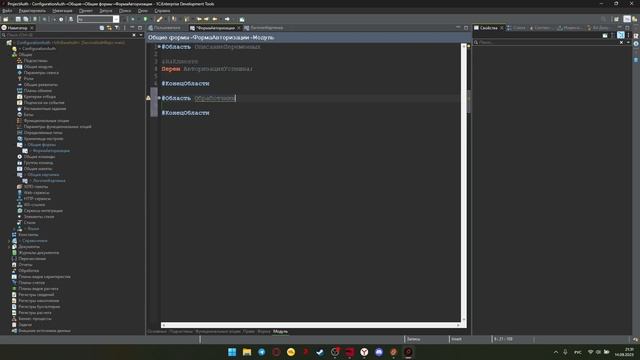Viewport: 640px width, 360px height.
Task: Select Роли node in Navigator tree
Action: [29, 78]
